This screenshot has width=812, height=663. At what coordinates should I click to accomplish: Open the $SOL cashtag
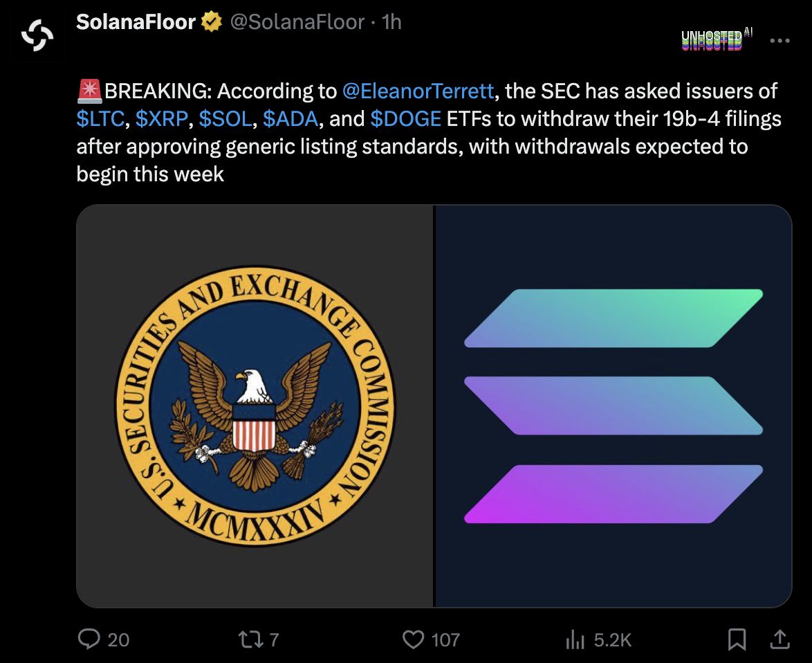225,118
